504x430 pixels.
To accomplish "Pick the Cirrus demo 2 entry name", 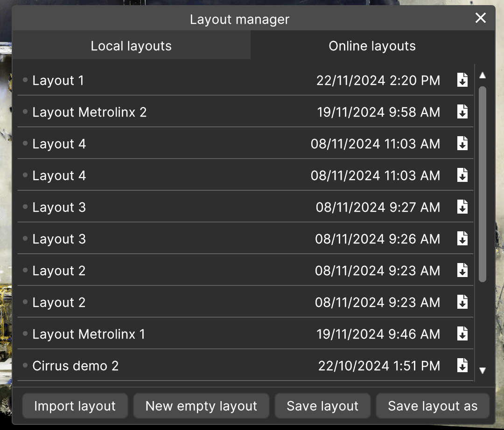I will point(75,366).
